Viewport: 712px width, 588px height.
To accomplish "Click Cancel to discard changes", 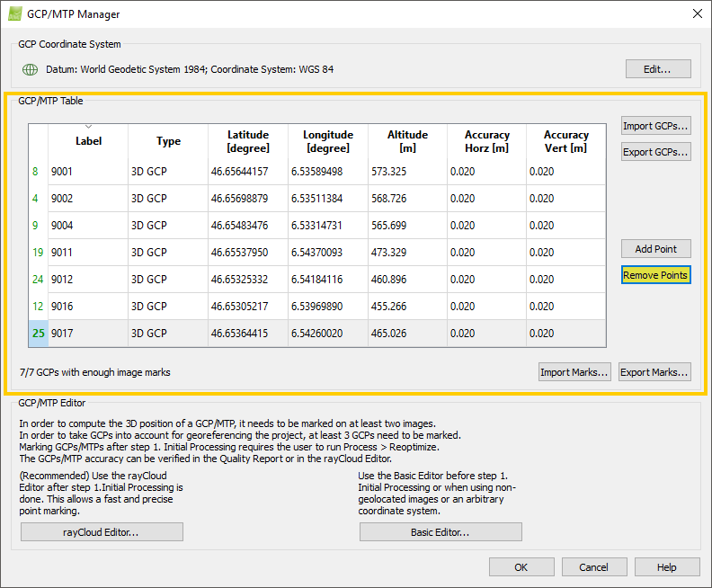I will [593, 567].
